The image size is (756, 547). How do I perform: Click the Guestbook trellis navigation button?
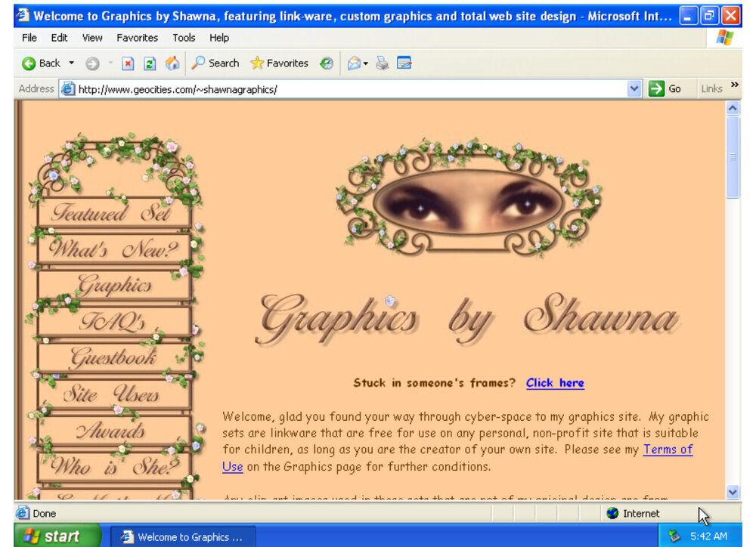click(113, 357)
